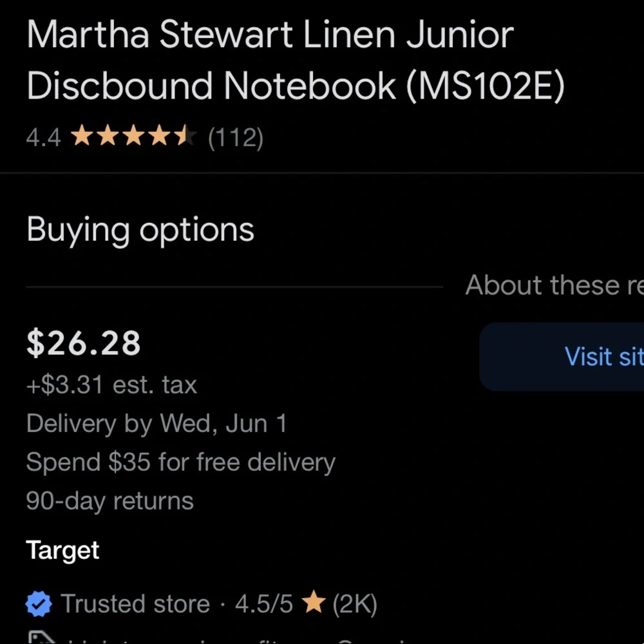Select the Target store name

(x=62, y=551)
